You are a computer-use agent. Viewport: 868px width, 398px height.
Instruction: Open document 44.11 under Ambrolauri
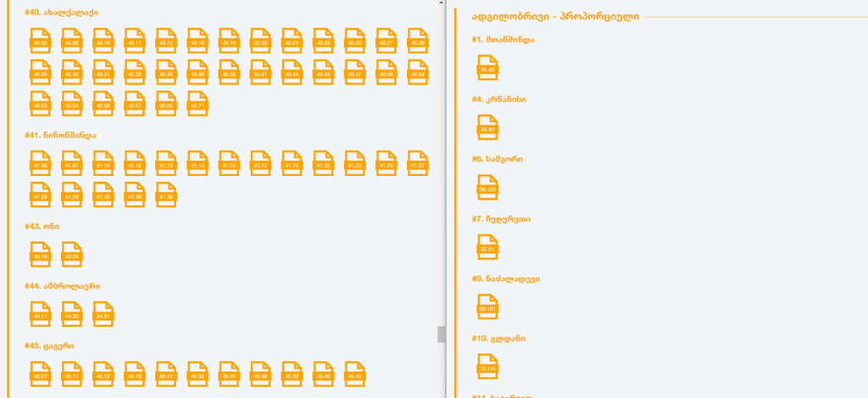(41, 314)
